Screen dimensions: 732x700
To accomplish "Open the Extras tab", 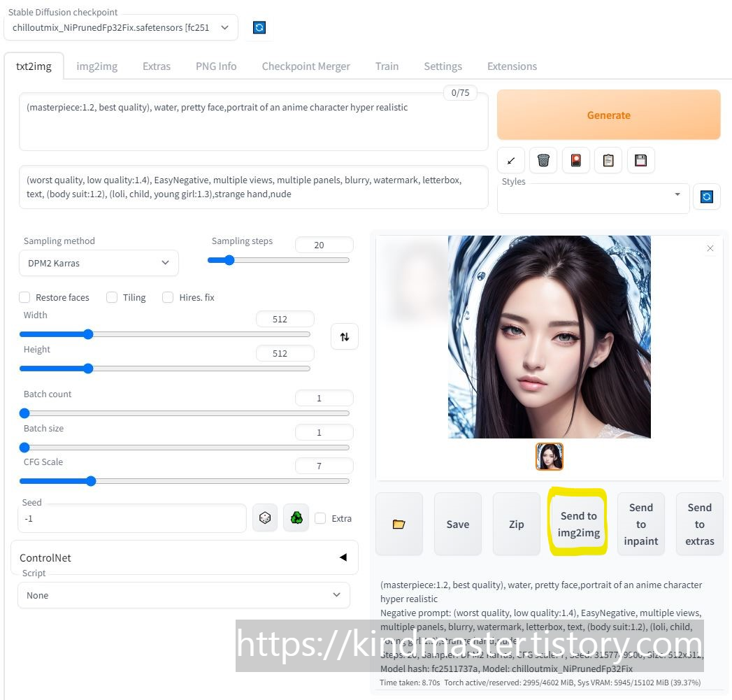I will (157, 66).
